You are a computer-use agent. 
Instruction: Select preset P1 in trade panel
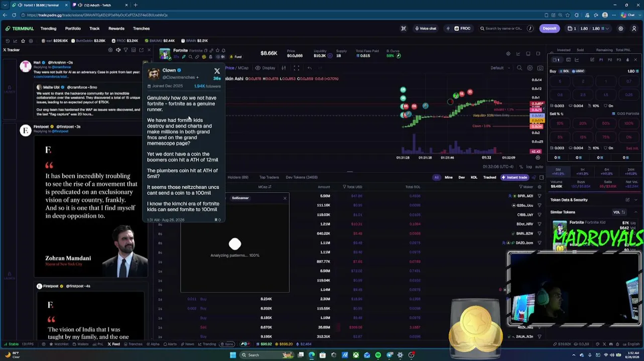[601, 60]
